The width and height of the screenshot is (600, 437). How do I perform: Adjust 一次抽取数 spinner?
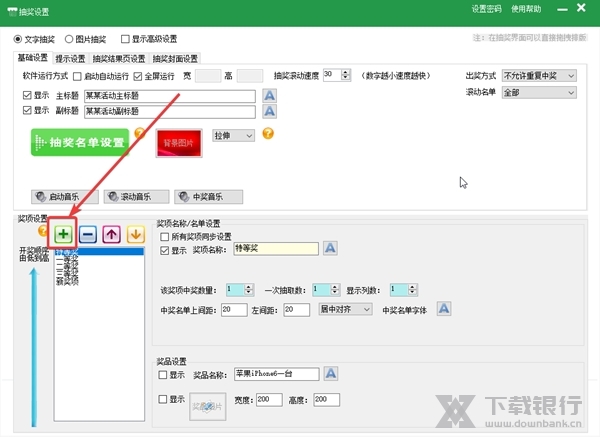335,290
